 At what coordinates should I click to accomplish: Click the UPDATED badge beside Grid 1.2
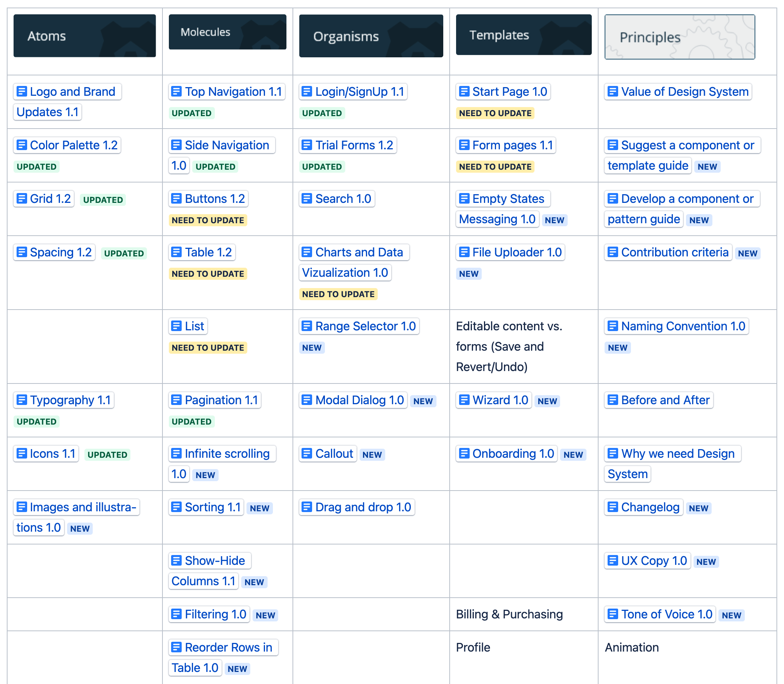point(103,200)
